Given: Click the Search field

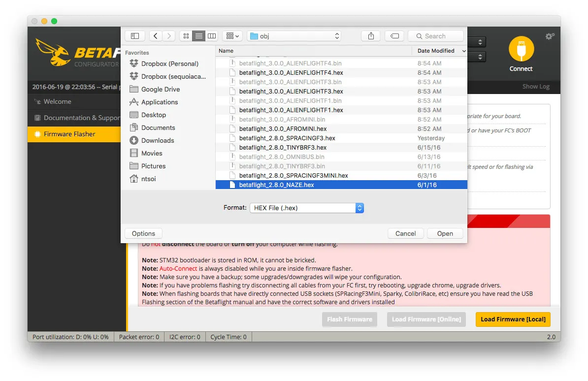Looking at the screenshot, I should click(436, 36).
